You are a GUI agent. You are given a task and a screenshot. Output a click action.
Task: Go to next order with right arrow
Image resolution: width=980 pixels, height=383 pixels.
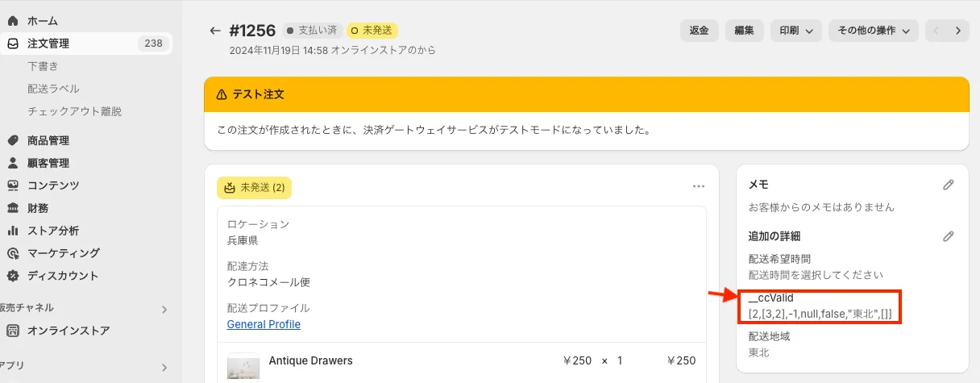pos(957,31)
